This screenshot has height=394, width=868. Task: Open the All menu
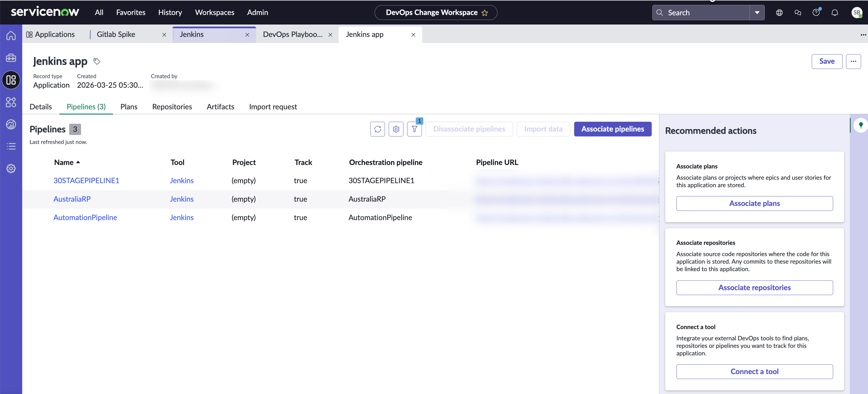pos(99,12)
